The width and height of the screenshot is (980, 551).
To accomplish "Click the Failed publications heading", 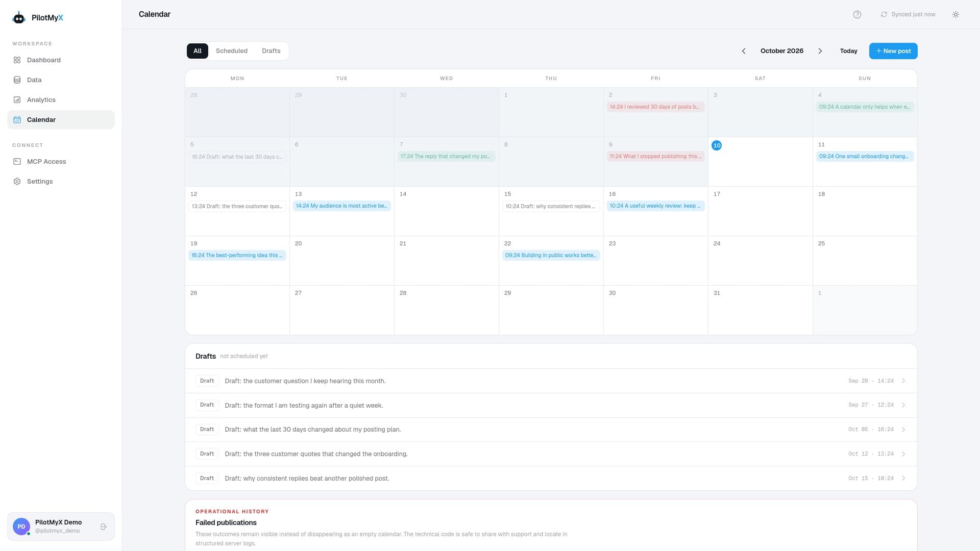I will [x=226, y=523].
